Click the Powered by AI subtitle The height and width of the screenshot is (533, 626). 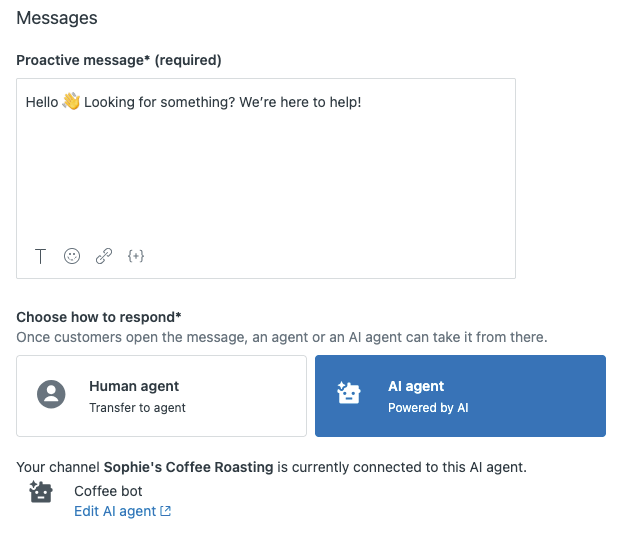pos(428,407)
